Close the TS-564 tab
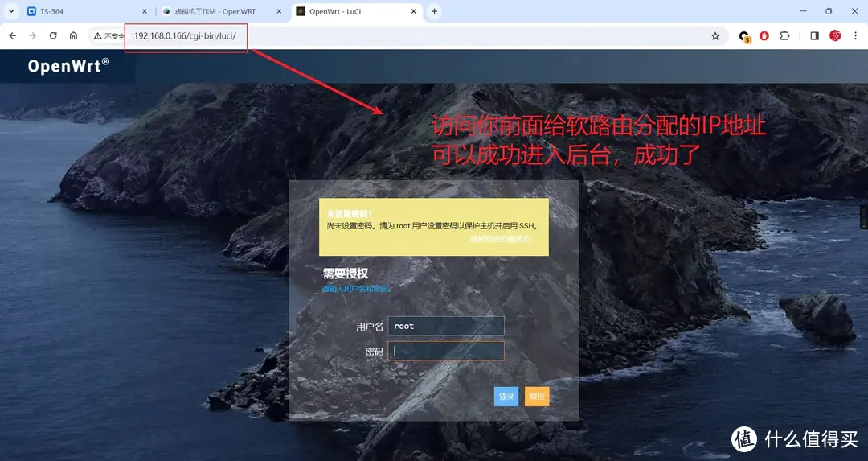This screenshot has width=868, height=461. tap(145, 11)
